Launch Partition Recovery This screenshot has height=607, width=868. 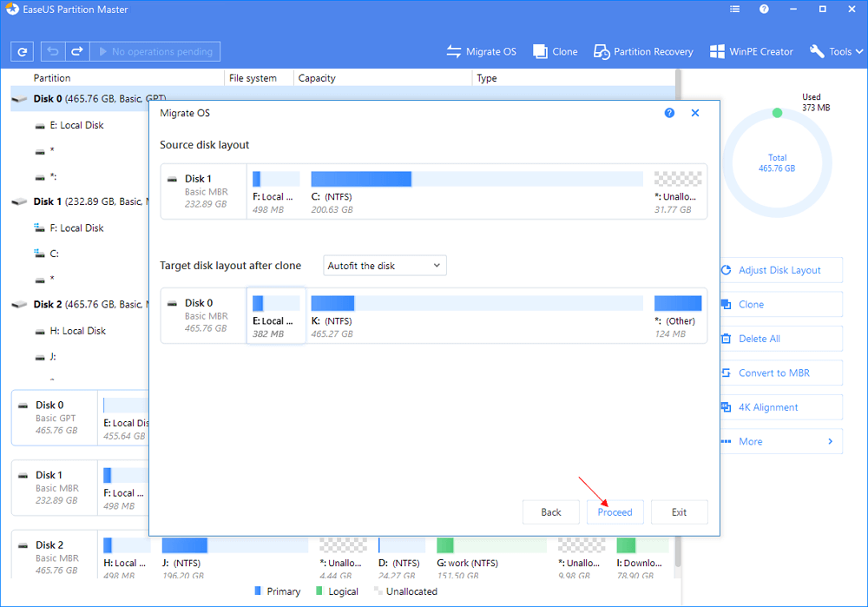click(643, 51)
